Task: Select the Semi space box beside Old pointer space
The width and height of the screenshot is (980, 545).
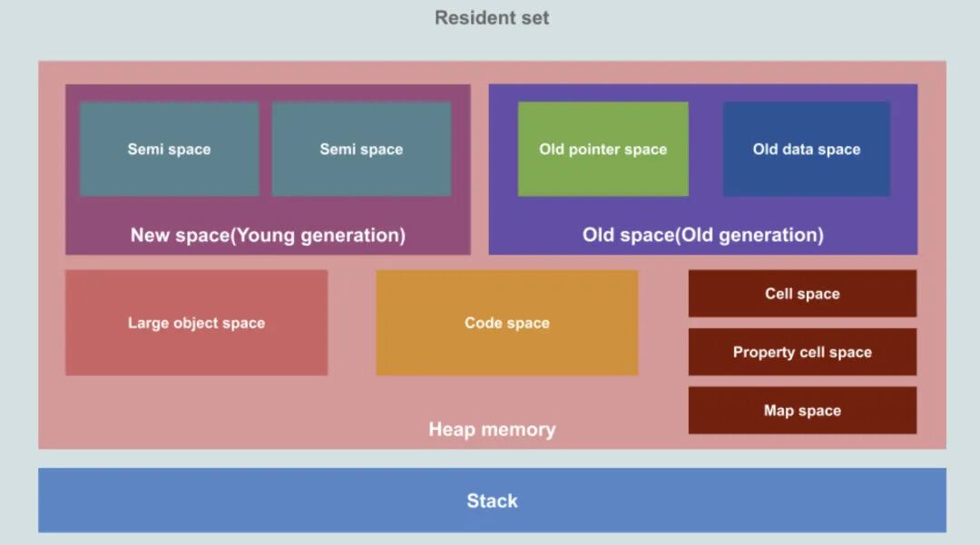Action: [x=361, y=150]
